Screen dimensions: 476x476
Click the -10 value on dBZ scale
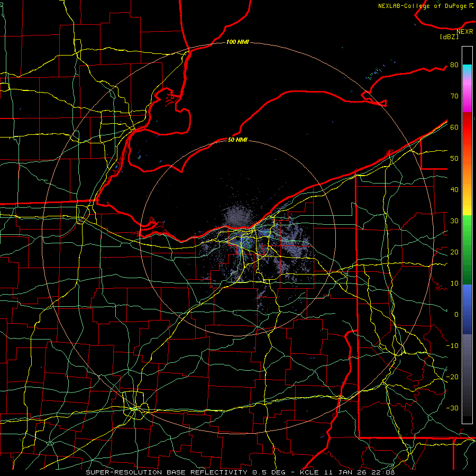point(452,346)
